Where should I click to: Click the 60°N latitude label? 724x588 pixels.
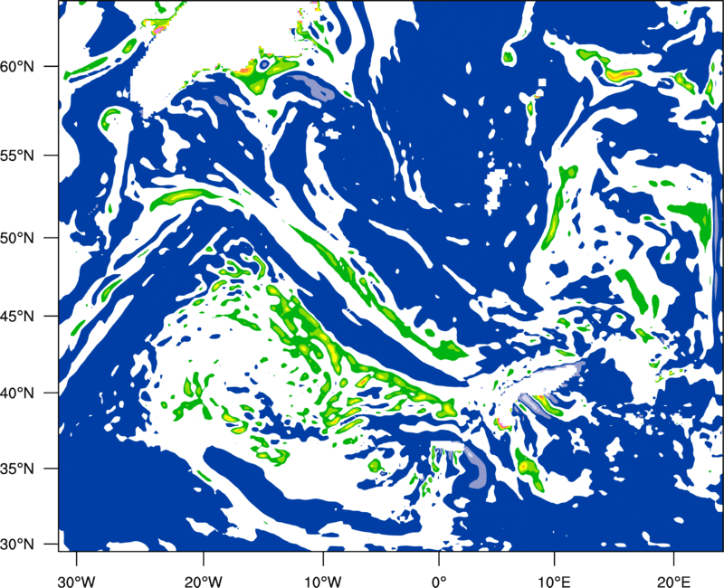(x=18, y=66)
